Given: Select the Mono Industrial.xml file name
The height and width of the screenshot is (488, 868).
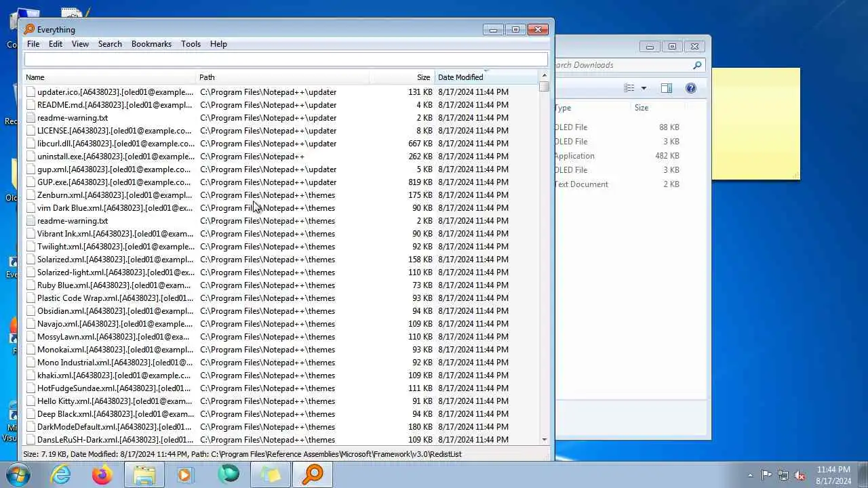Looking at the screenshot, I should (115, 363).
